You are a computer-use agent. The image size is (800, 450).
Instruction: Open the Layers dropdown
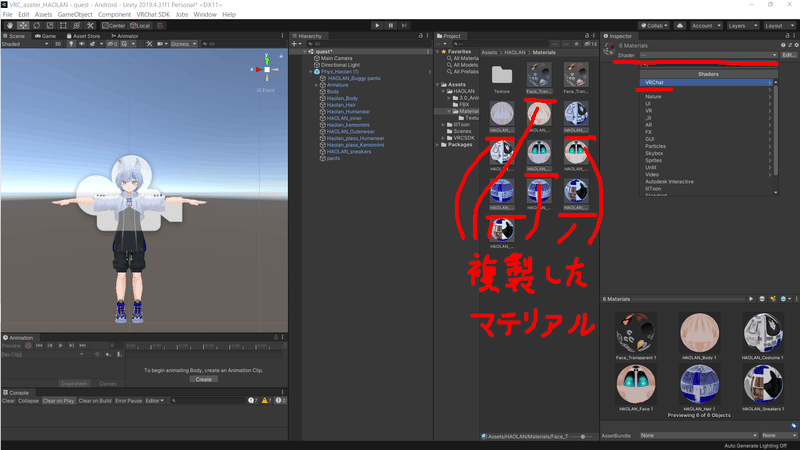742,26
